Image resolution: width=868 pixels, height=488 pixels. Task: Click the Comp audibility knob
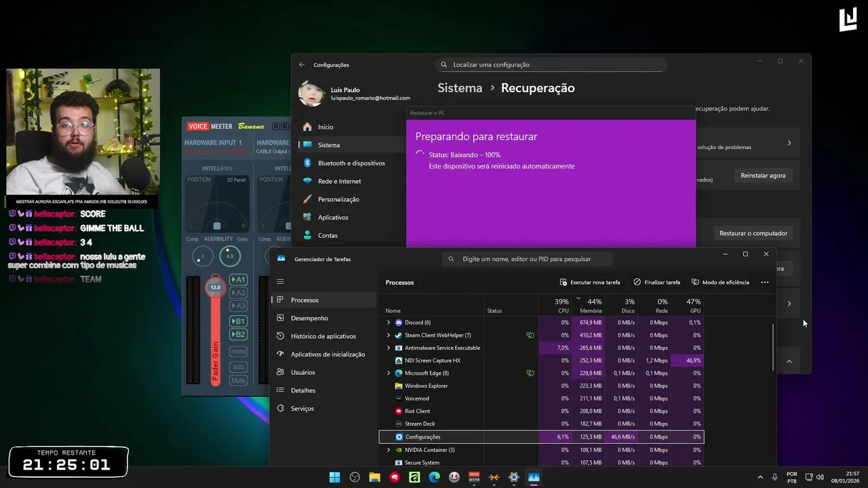202,257
